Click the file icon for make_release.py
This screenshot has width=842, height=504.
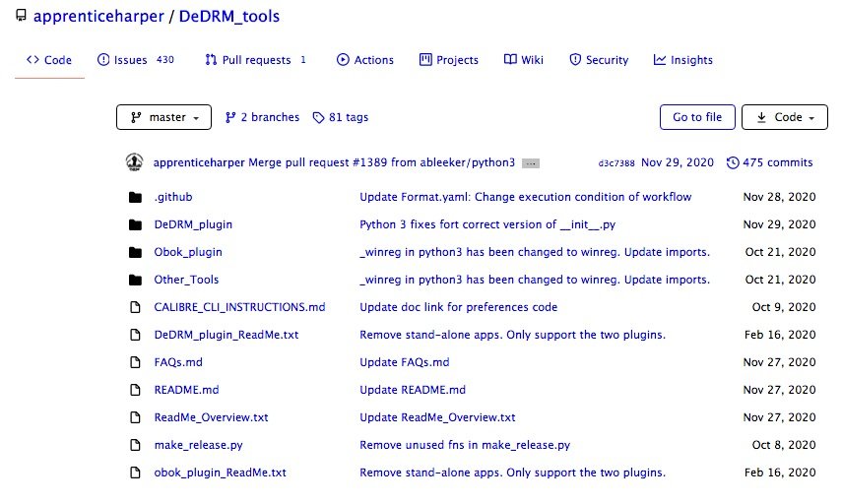135,445
